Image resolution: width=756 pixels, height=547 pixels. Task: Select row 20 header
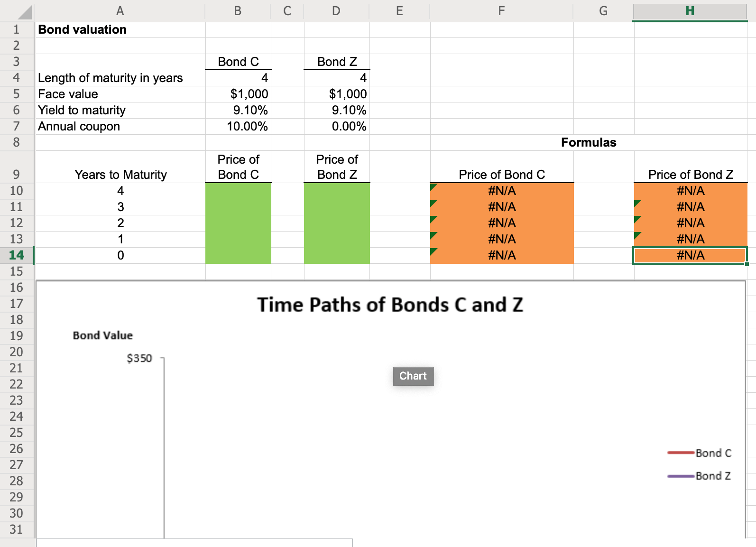(x=17, y=352)
